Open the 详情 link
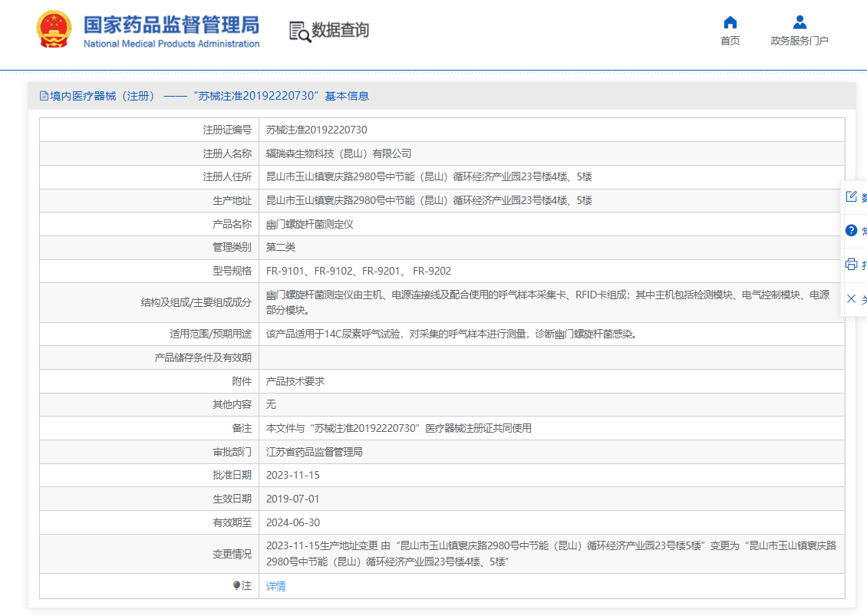Viewport: 867px width, 616px height. tap(276, 586)
